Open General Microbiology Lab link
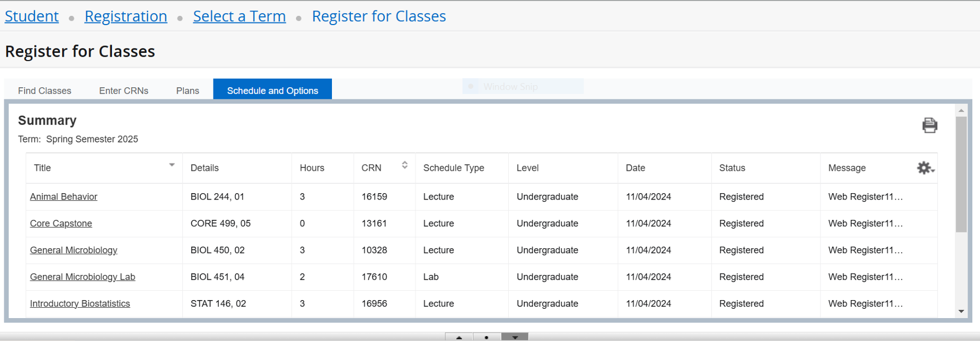Viewport: 980px width, 341px height. (82, 277)
